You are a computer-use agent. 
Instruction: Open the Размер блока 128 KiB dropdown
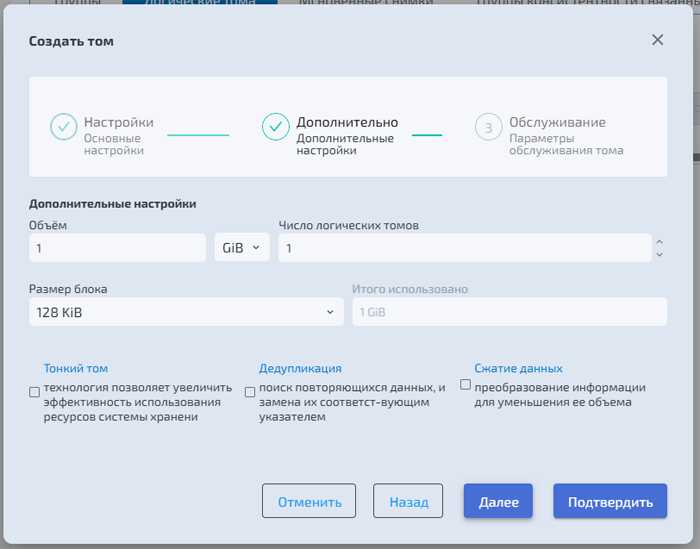186,312
